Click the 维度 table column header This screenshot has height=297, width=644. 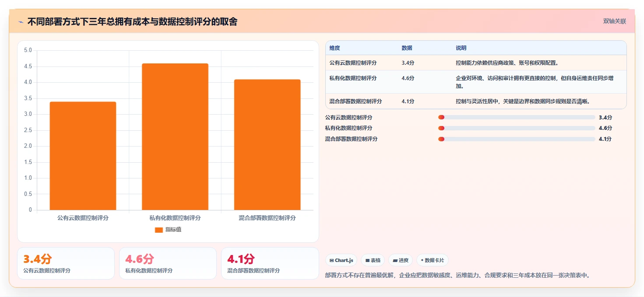(335, 48)
